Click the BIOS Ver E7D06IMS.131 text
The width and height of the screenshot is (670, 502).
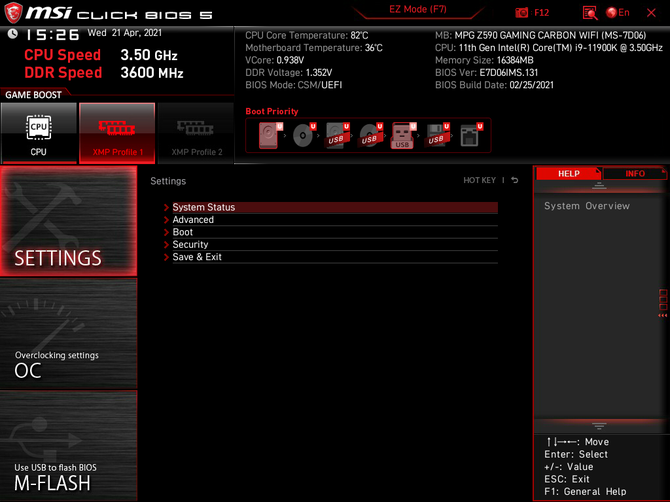click(x=486, y=73)
